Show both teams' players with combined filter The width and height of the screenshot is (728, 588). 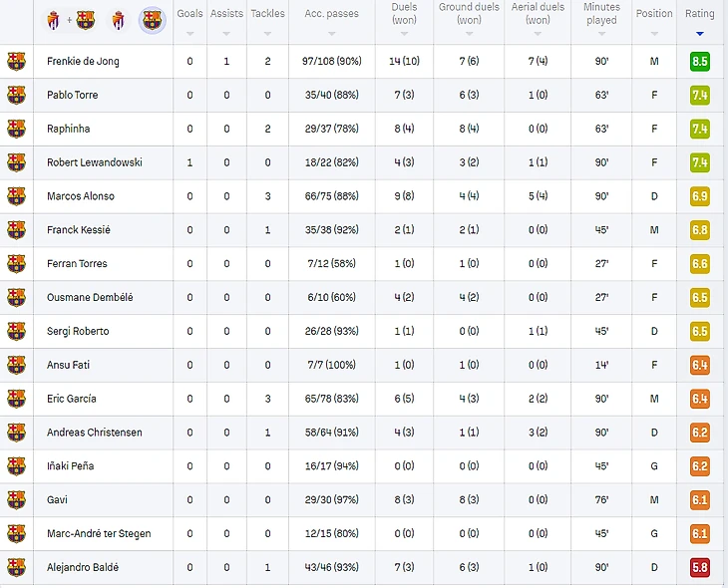(x=70, y=19)
